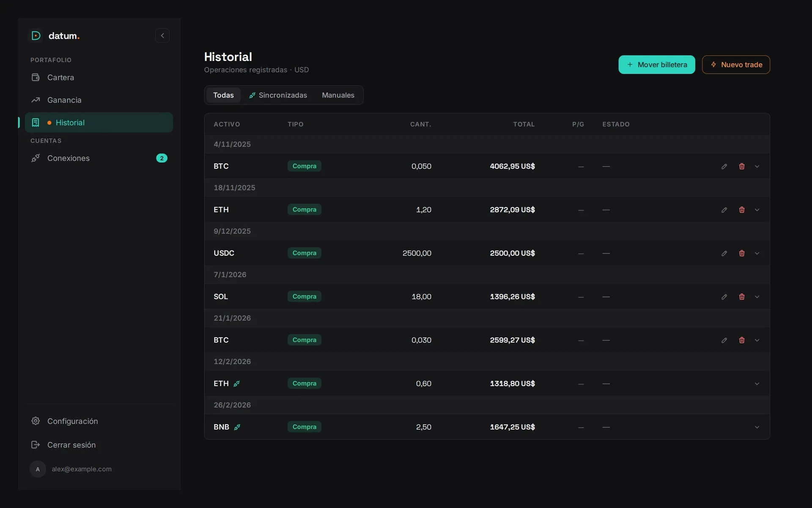Expand the USDC 2500,00 US$ row

[x=757, y=253]
